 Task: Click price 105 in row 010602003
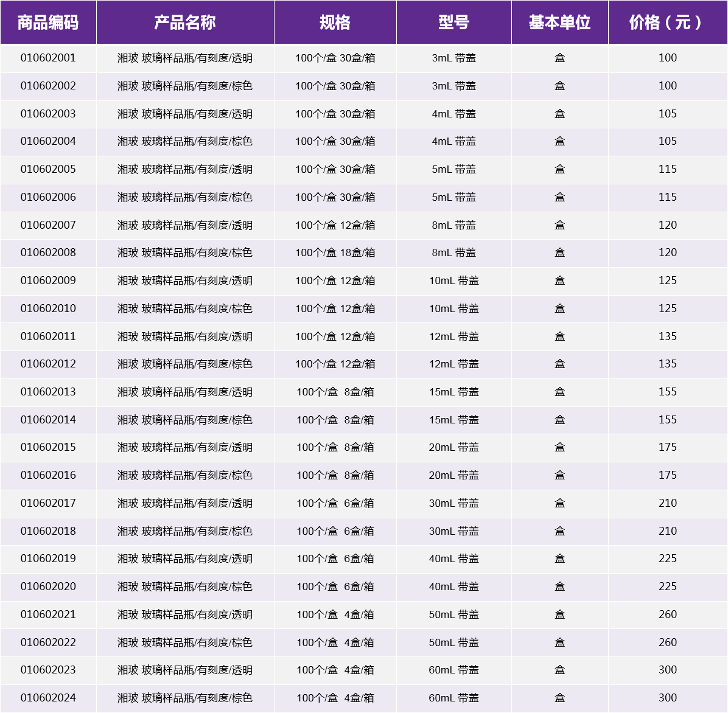click(x=668, y=114)
